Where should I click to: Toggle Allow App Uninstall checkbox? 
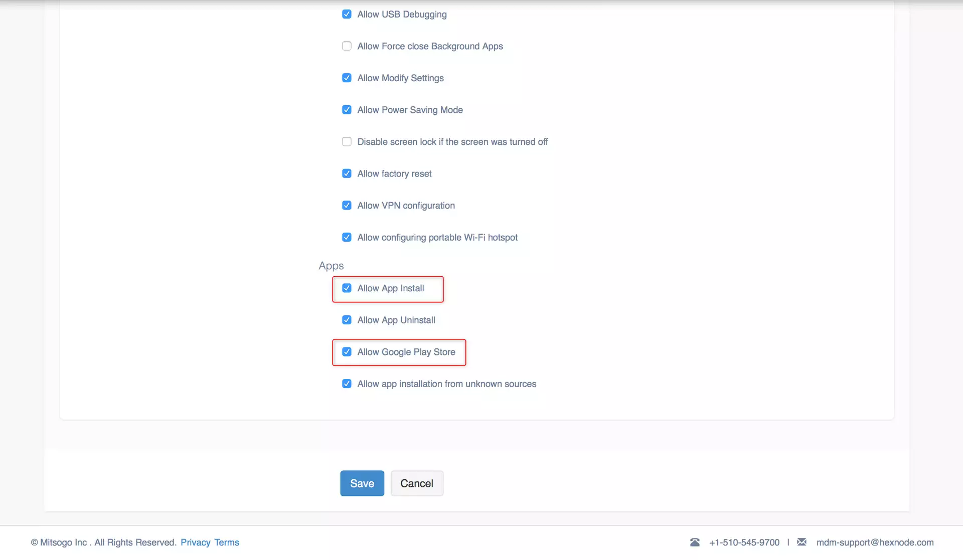[x=347, y=320]
